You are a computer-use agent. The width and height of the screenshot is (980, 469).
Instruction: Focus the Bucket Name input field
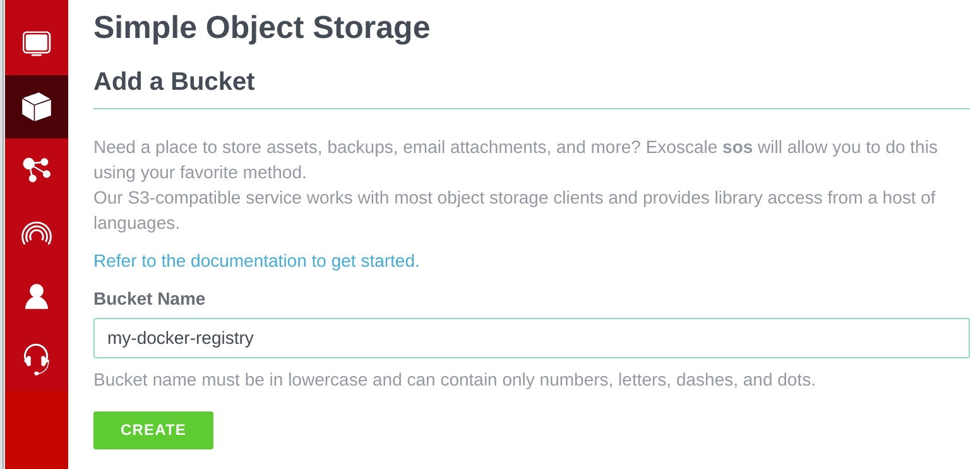530,338
